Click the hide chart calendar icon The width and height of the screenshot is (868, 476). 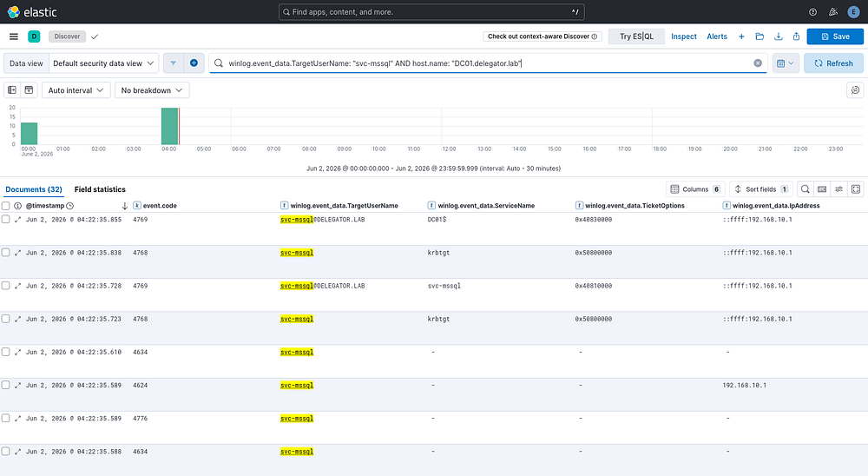pyautogui.click(x=29, y=90)
